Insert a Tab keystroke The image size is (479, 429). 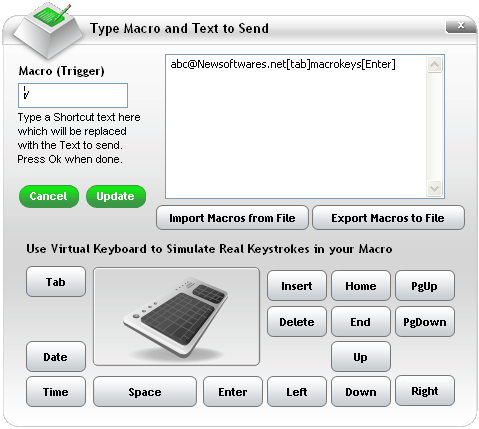(56, 282)
